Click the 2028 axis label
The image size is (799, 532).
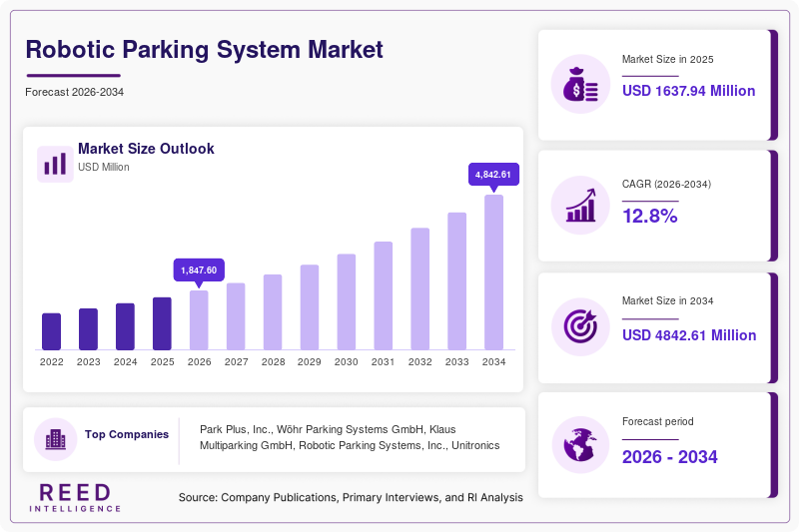click(273, 362)
